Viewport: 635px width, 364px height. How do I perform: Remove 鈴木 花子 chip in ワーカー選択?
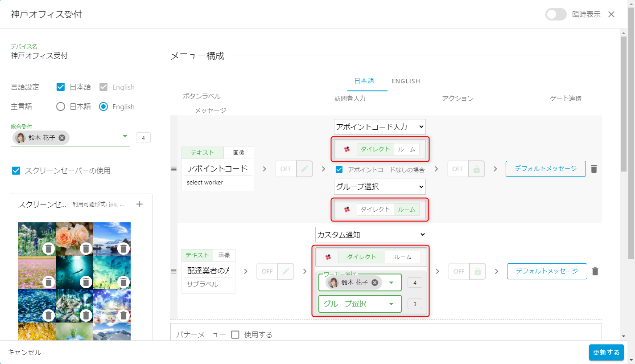click(375, 282)
